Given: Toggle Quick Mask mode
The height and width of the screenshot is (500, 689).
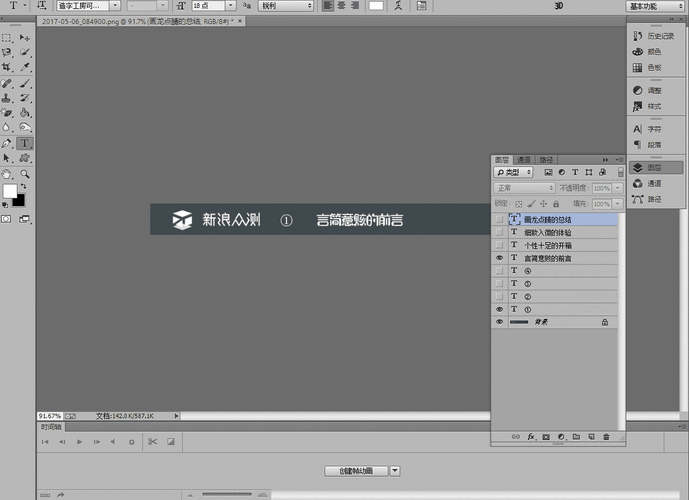Looking at the screenshot, I should pos(6,219).
